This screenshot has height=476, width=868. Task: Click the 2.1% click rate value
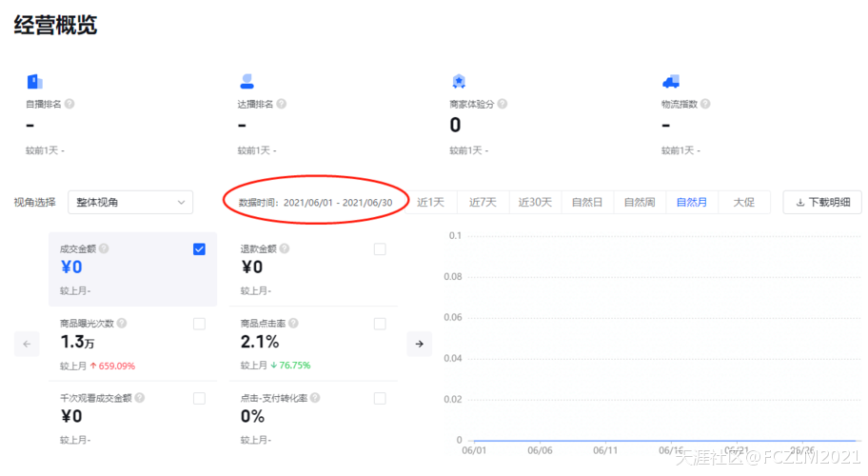pos(260,342)
